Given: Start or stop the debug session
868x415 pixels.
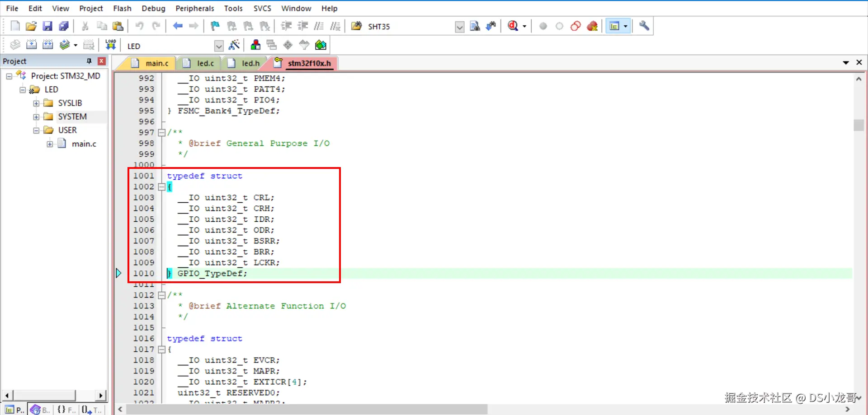Looking at the screenshot, I should (513, 26).
